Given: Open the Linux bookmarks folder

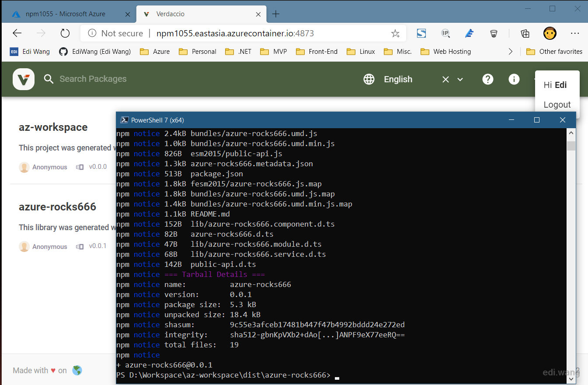Looking at the screenshot, I should coord(361,52).
